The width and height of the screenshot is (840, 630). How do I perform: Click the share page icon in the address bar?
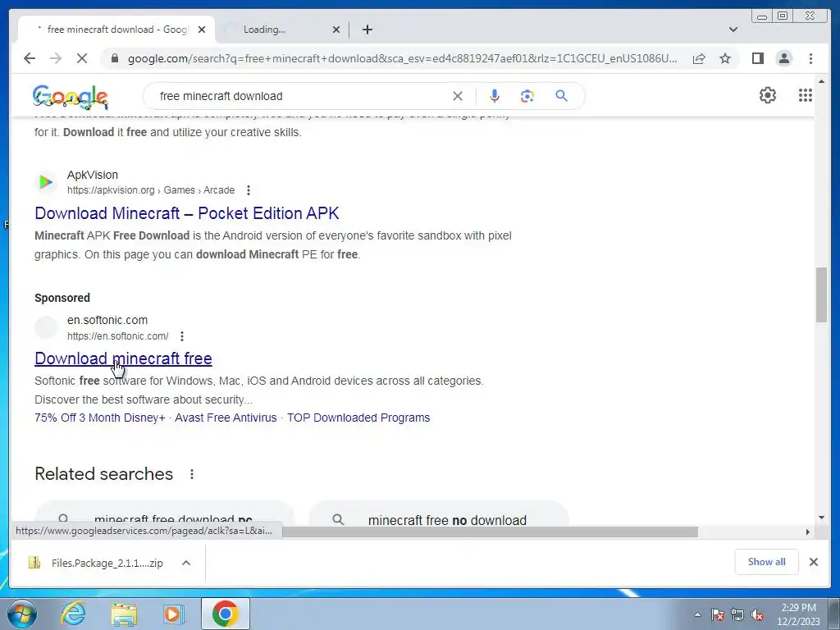[x=699, y=58]
